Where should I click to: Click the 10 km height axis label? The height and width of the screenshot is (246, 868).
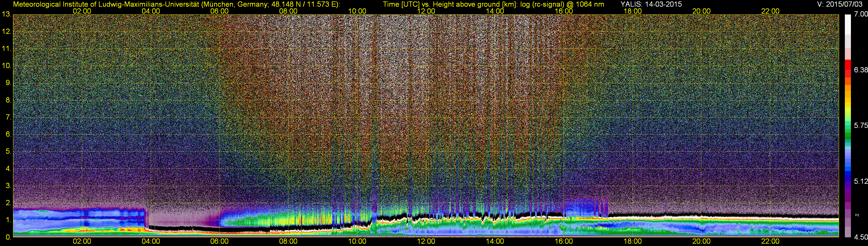(6, 66)
